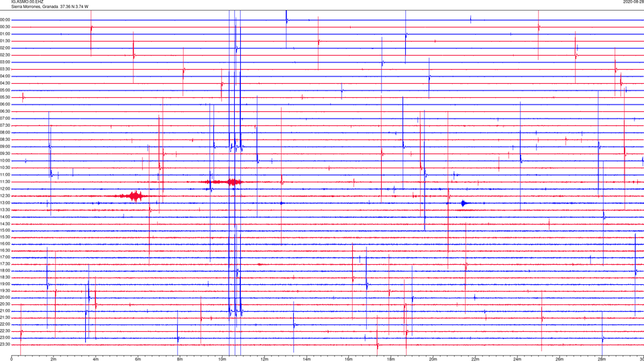The image size is (644, 362).
Task: Select the 21:30 time row label
Action: click(5, 318)
